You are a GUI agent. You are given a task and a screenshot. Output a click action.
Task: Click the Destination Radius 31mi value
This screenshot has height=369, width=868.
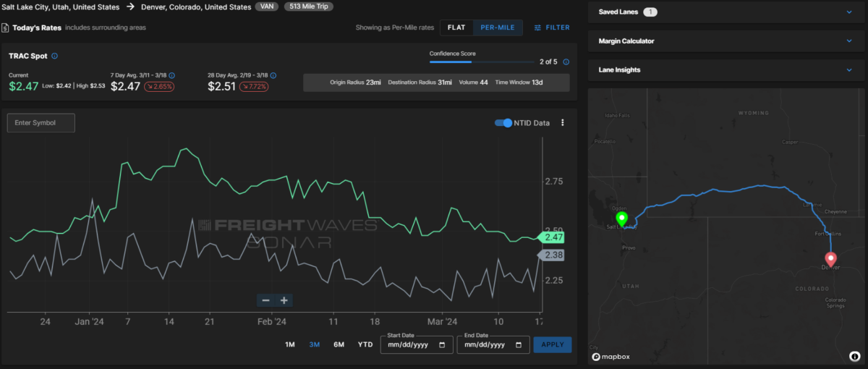coord(444,82)
